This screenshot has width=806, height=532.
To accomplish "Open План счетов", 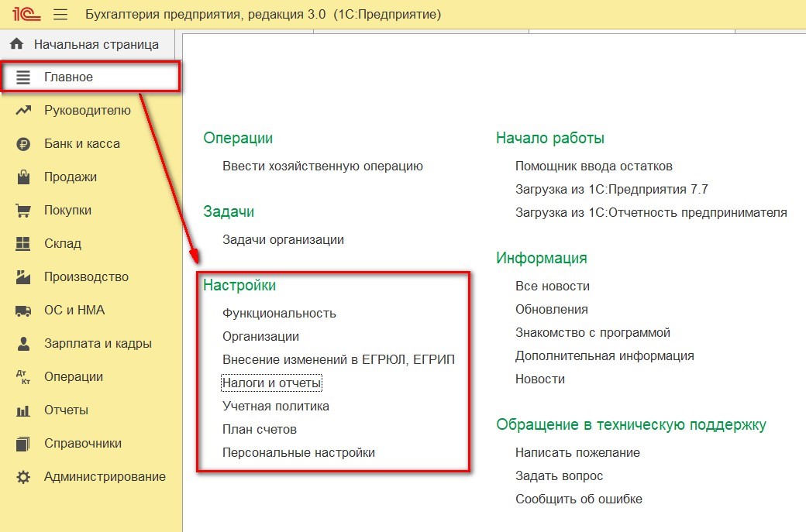I will point(259,429).
